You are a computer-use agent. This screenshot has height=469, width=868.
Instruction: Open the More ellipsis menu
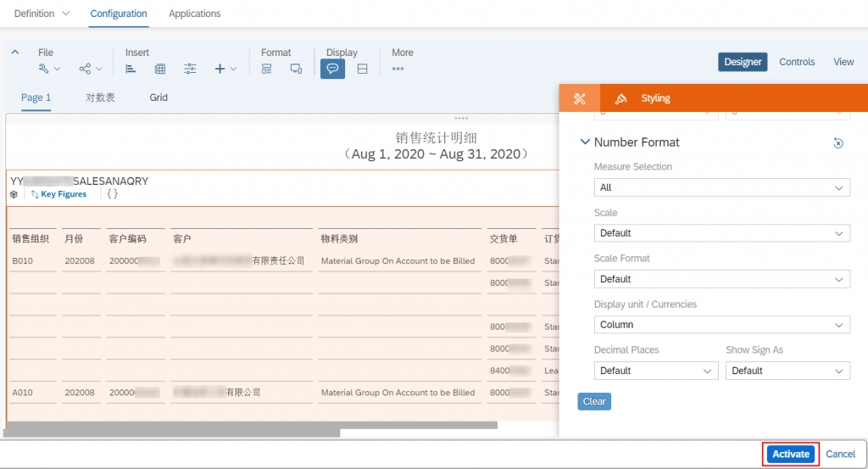398,69
